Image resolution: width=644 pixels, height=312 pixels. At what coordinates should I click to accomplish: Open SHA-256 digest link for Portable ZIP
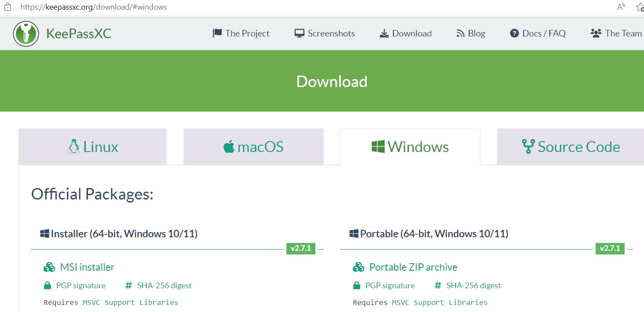point(474,286)
